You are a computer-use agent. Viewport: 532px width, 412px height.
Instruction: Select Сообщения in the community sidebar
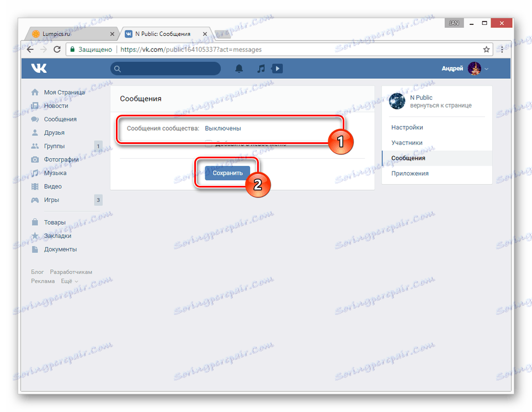(437, 158)
